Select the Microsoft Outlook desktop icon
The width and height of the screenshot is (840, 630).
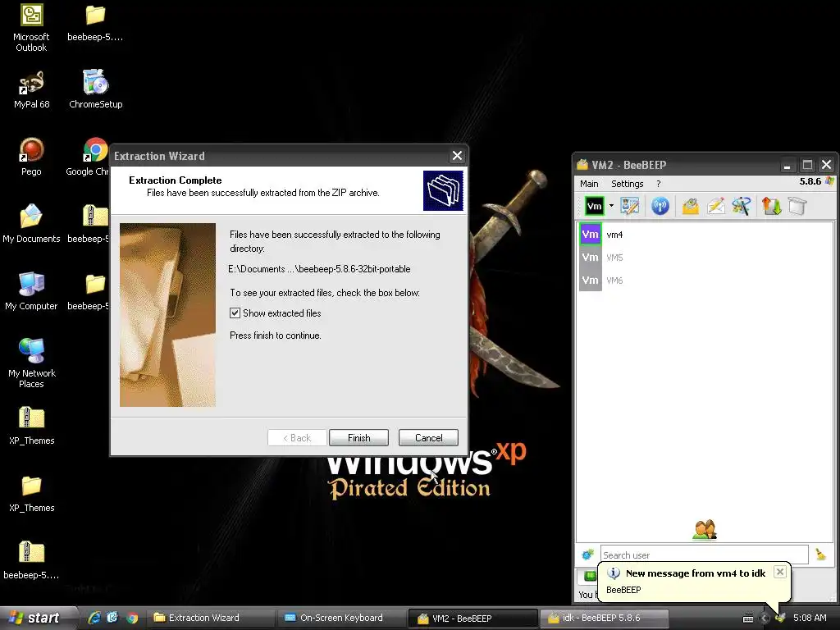click(x=31, y=28)
